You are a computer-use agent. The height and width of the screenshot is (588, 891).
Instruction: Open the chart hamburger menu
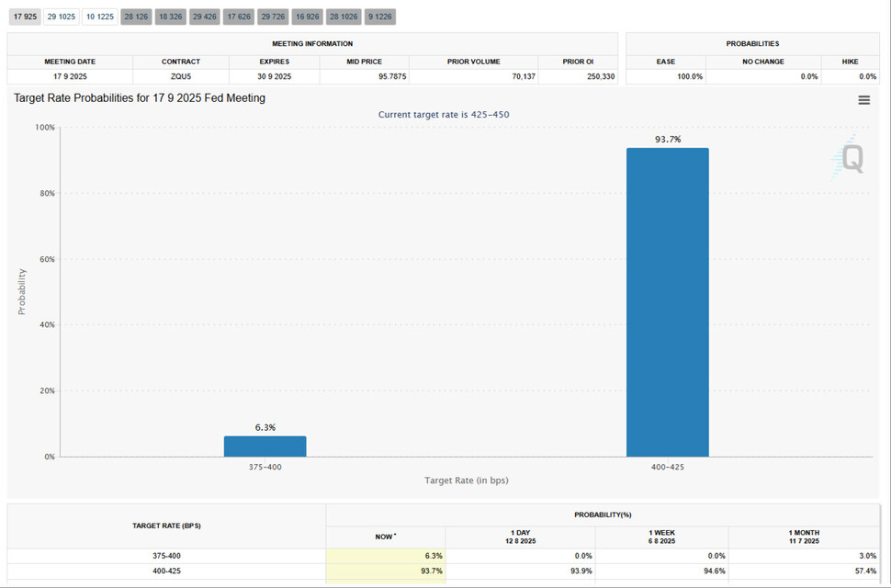[x=863, y=100]
